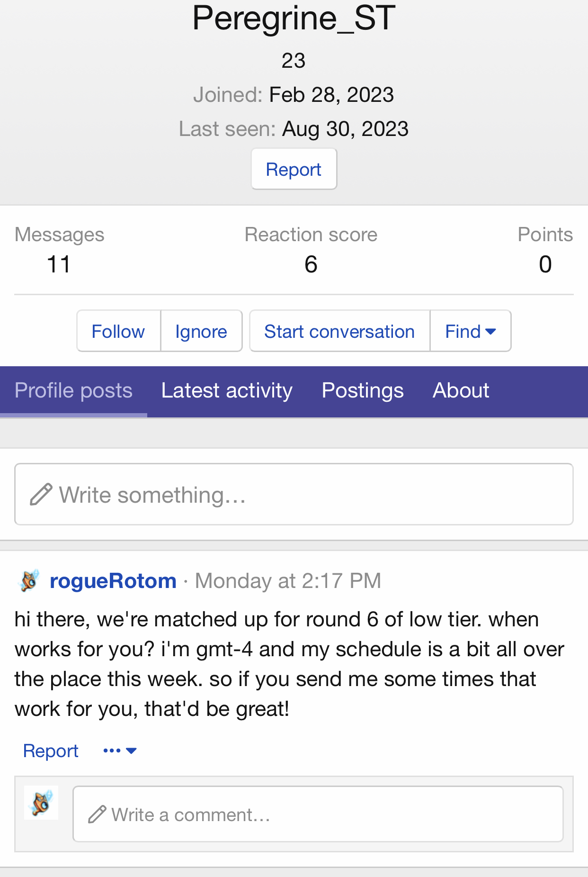The height and width of the screenshot is (877, 588).
Task: Select the Profile posts tab
Action: pos(73,391)
